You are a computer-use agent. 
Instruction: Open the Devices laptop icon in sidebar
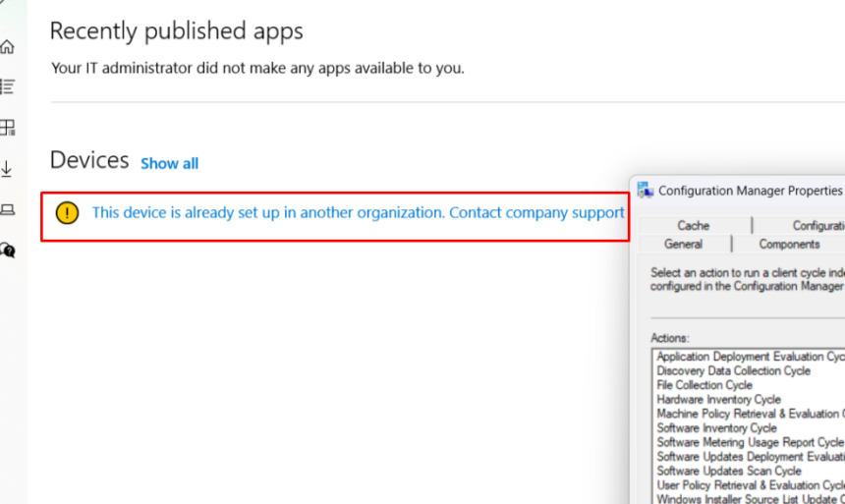[x=7, y=209]
